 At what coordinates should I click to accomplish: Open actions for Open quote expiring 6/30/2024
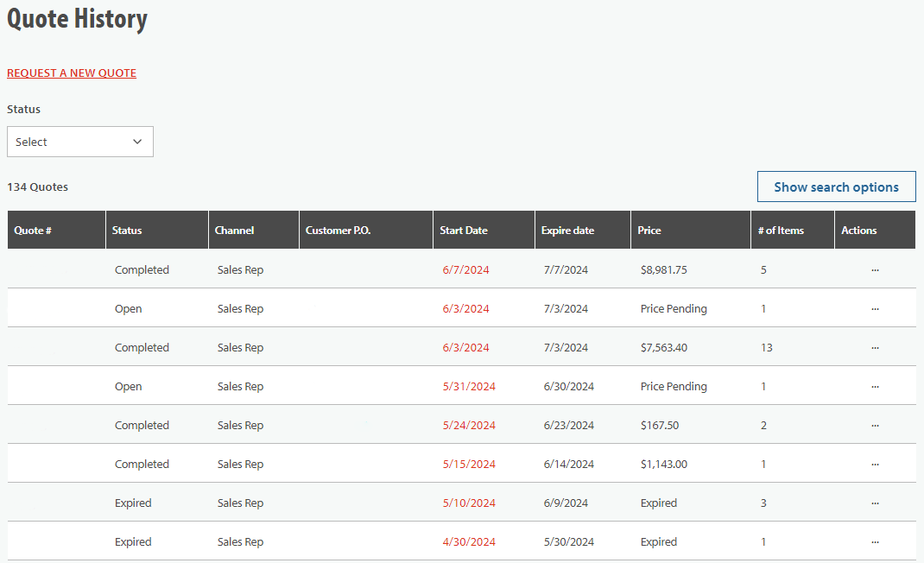(x=875, y=387)
